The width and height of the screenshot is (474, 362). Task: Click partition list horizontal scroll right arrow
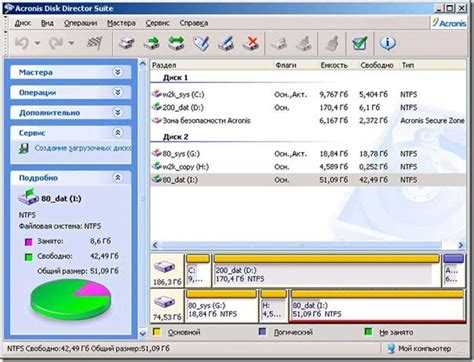[461, 245]
